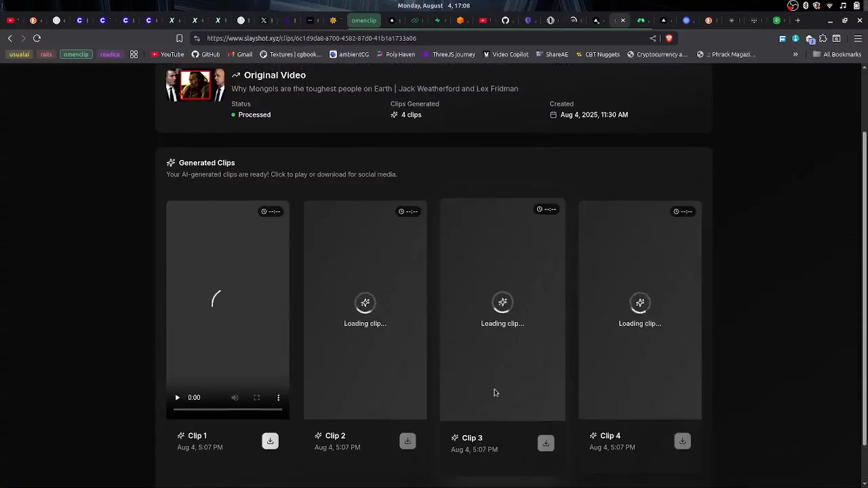
Task: Click the extension with the badge 3
Action: point(810,39)
